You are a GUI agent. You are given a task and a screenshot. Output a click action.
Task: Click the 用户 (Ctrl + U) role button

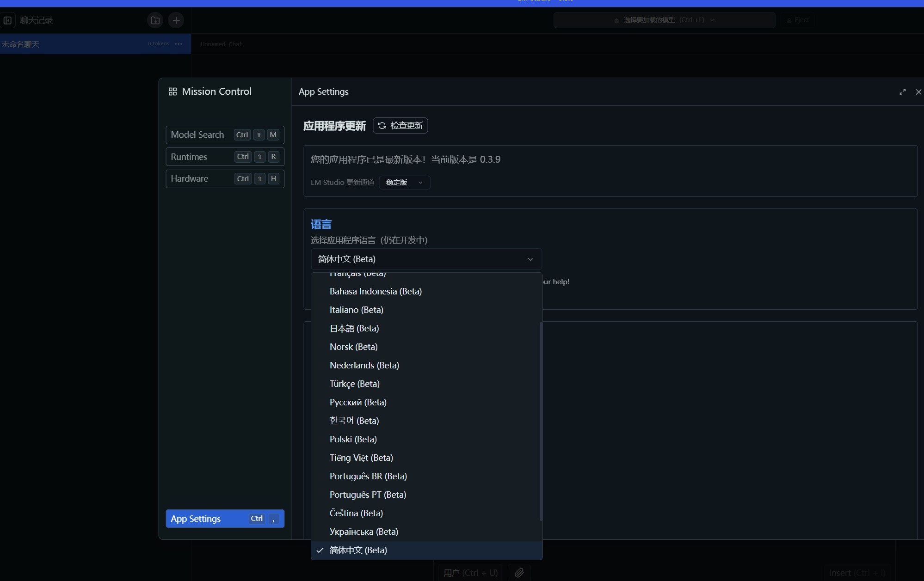click(471, 573)
